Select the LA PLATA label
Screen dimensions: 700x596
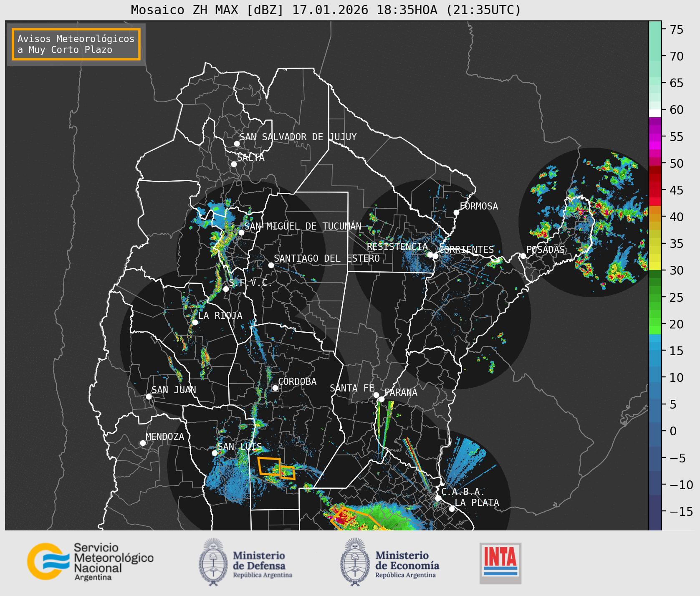point(477,503)
